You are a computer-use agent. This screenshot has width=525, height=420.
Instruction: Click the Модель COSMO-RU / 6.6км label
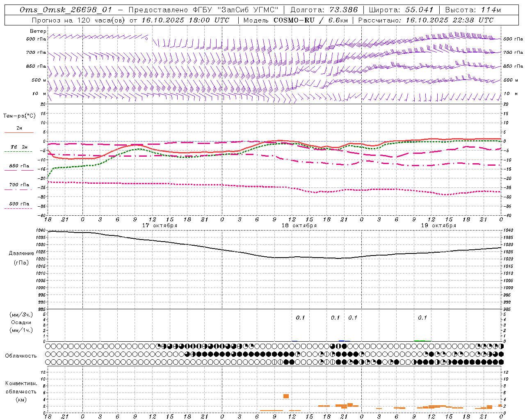(295, 20)
